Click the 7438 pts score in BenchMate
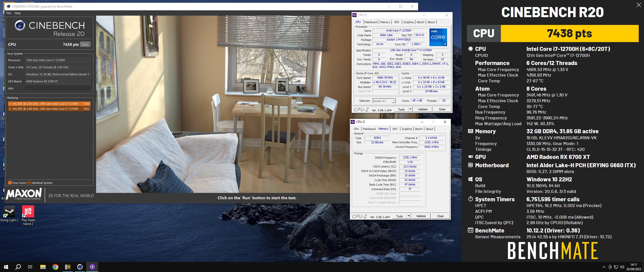This screenshot has height=272, width=644. tap(570, 33)
